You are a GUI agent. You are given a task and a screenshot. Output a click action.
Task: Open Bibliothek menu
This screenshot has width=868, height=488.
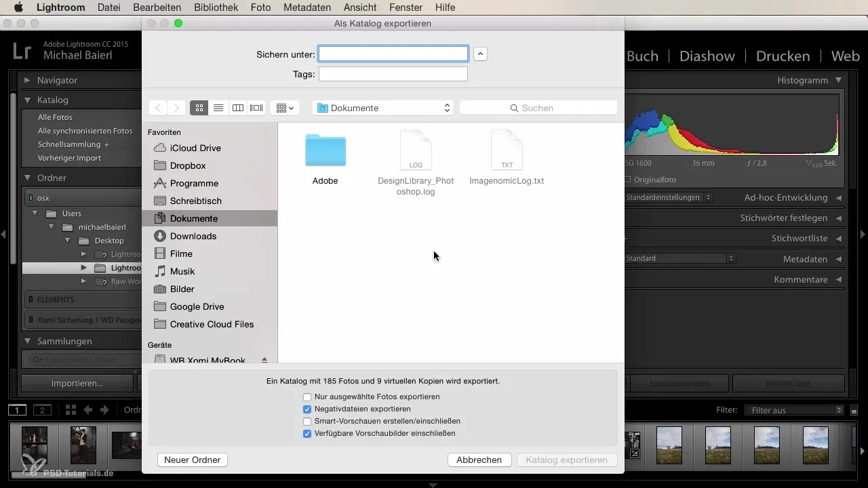(216, 7)
